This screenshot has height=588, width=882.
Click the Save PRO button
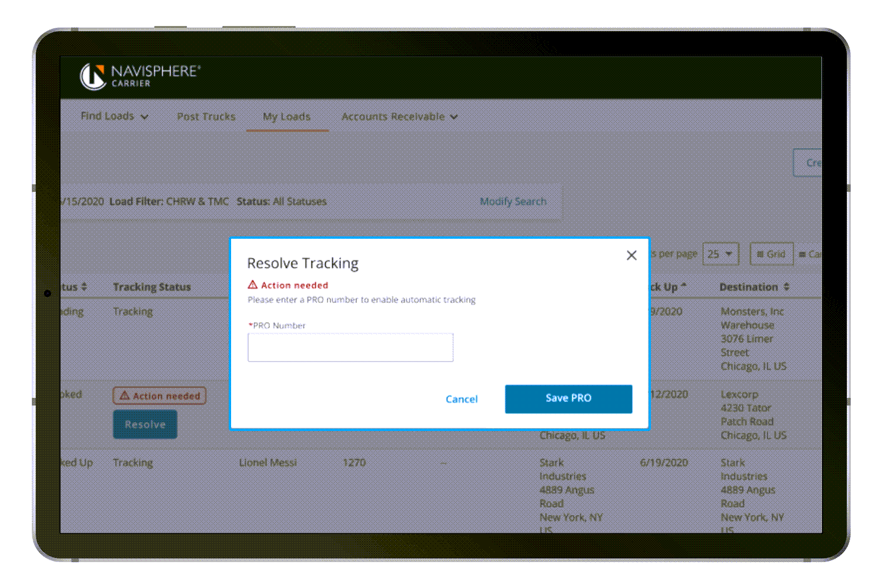coord(568,399)
